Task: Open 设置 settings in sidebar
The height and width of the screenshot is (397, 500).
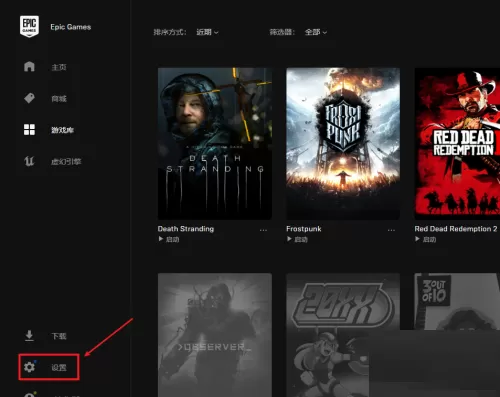Action: [59, 368]
